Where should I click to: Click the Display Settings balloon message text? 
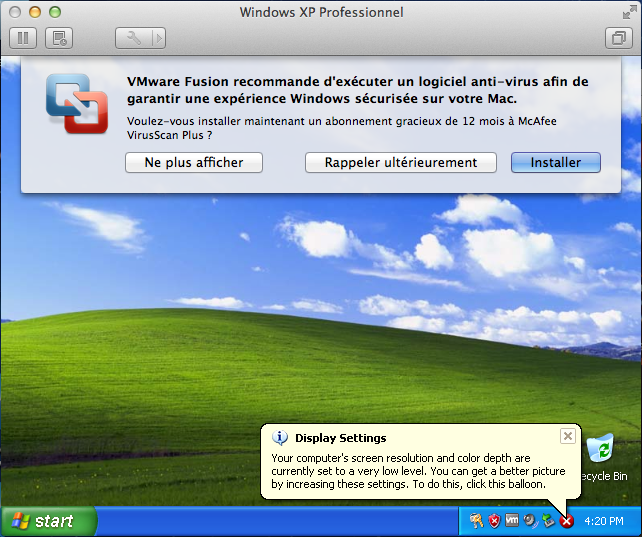(418, 471)
